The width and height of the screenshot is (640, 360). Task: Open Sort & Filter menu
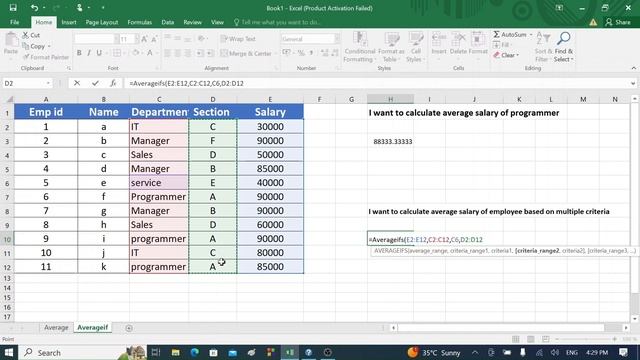point(543,47)
